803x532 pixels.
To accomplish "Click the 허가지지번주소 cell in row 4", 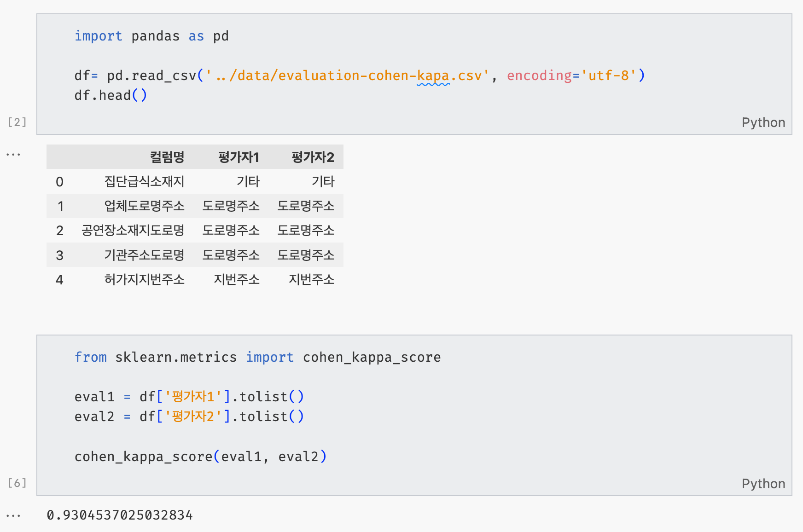I will [144, 280].
